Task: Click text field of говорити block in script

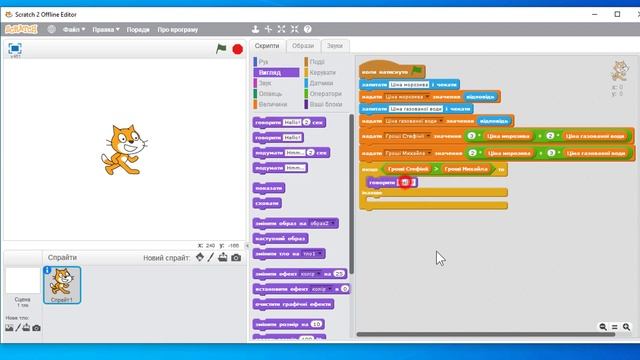Action: click(406, 182)
